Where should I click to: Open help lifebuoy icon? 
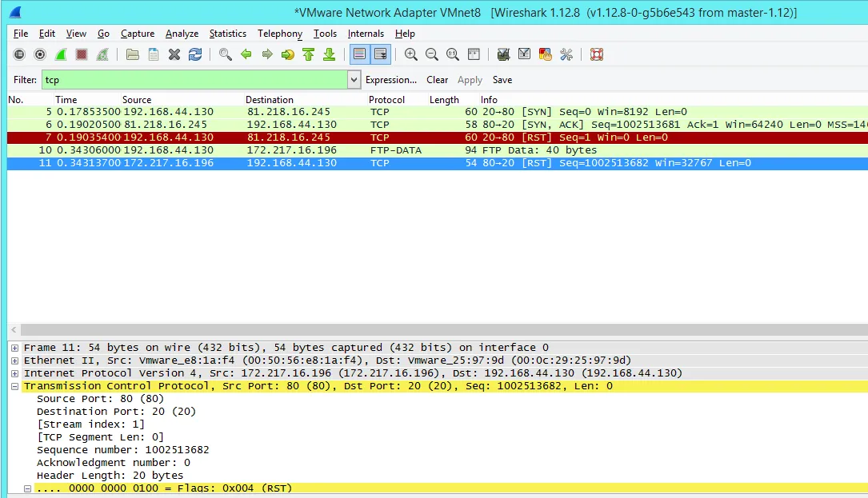click(x=596, y=54)
